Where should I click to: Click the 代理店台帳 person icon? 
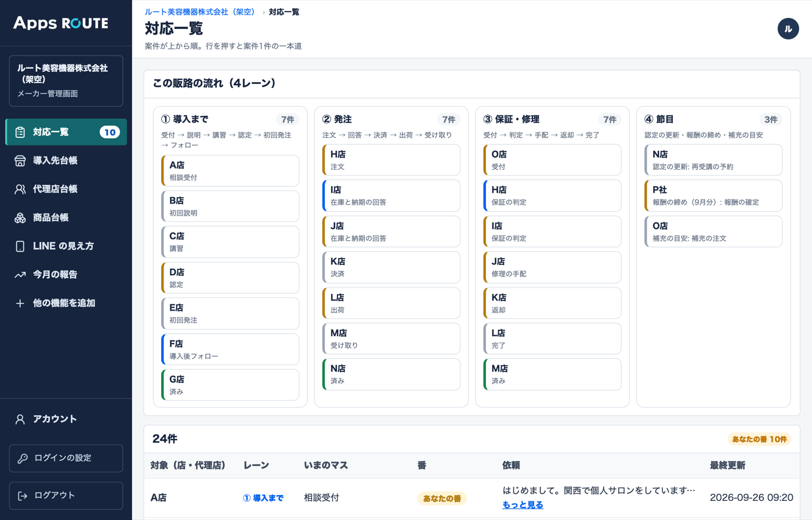pyautogui.click(x=20, y=189)
